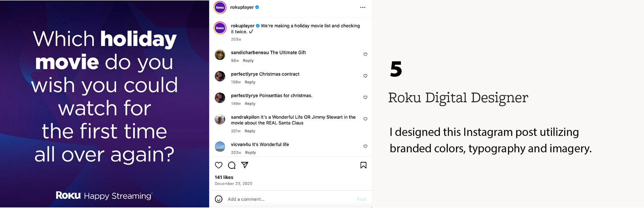Open sandrakpilon's profile from username
The height and width of the screenshot is (209, 644).
point(245,117)
